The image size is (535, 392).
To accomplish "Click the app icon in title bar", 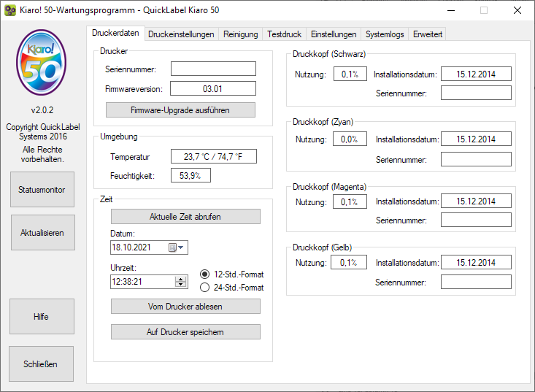I will point(10,10).
